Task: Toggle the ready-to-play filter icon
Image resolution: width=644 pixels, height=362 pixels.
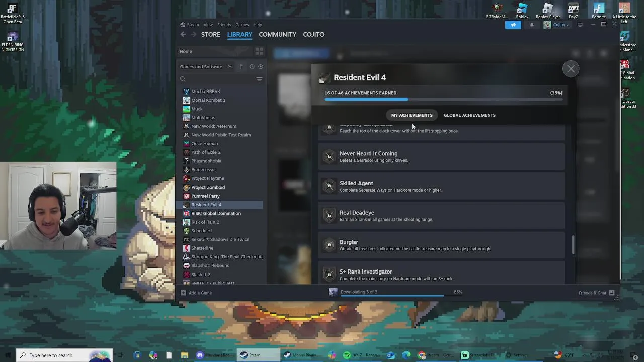Action: point(260,66)
